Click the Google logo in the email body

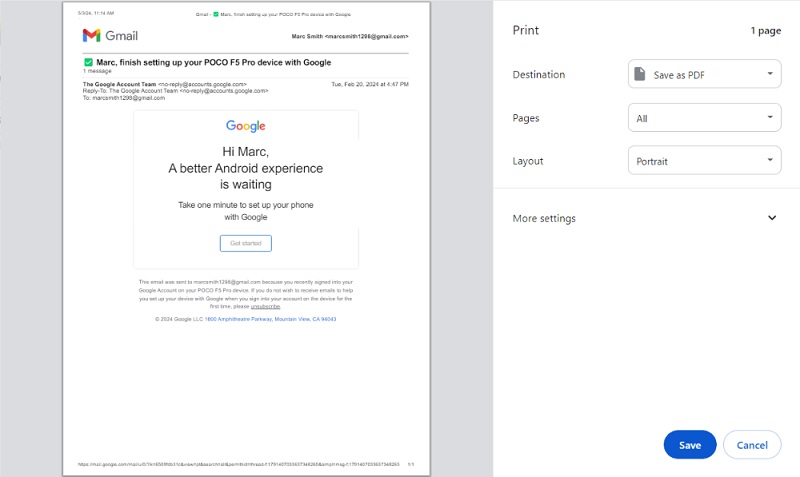click(x=246, y=126)
